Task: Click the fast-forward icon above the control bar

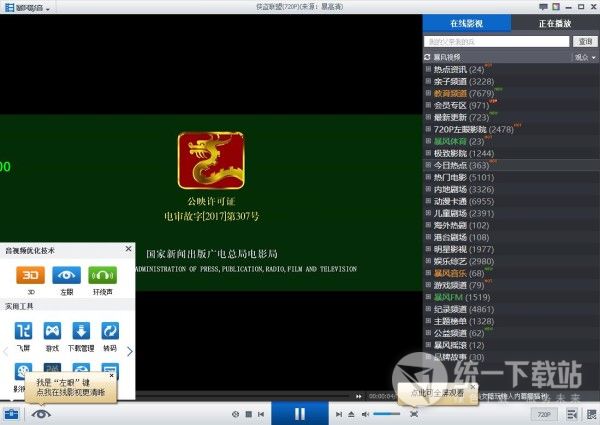Action: point(359,396)
